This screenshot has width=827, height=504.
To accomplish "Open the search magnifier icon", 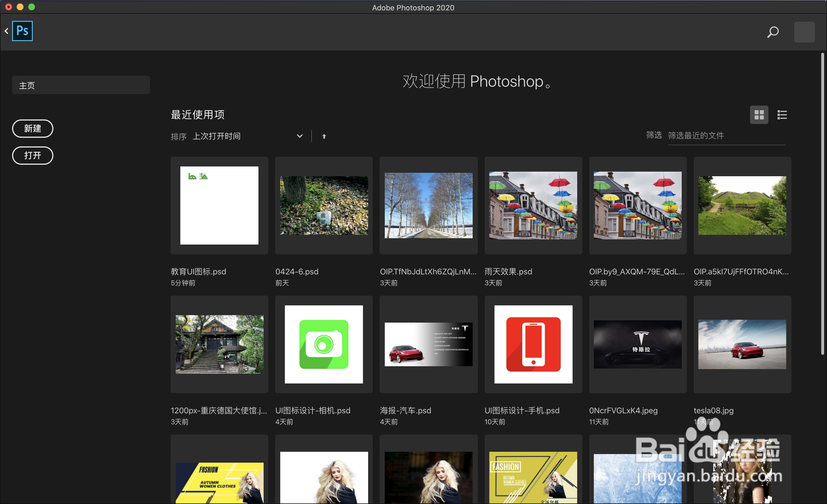I will pyautogui.click(x=773, y=32).
